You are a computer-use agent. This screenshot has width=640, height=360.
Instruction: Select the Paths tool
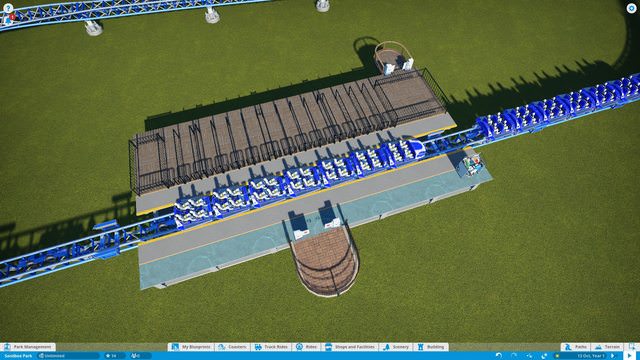(x=575, y=347)
